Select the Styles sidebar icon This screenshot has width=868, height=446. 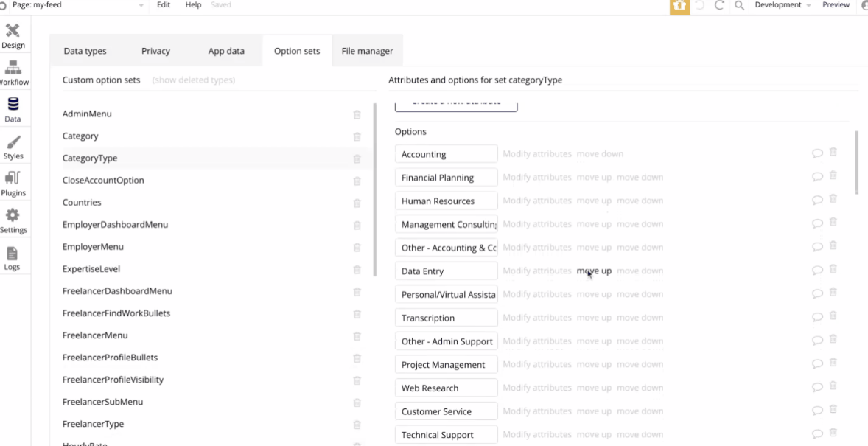coord(13,147)
